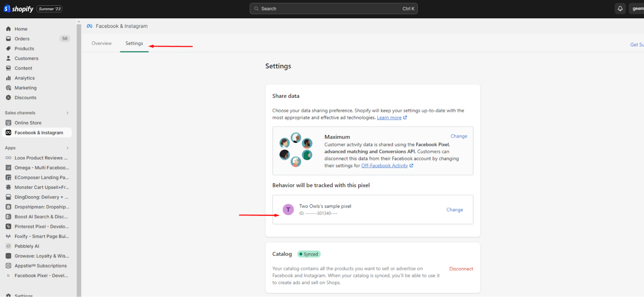The width and height of the screenshot is (644, 297).
Task: Open the store account menu
Action: [637, 8]
